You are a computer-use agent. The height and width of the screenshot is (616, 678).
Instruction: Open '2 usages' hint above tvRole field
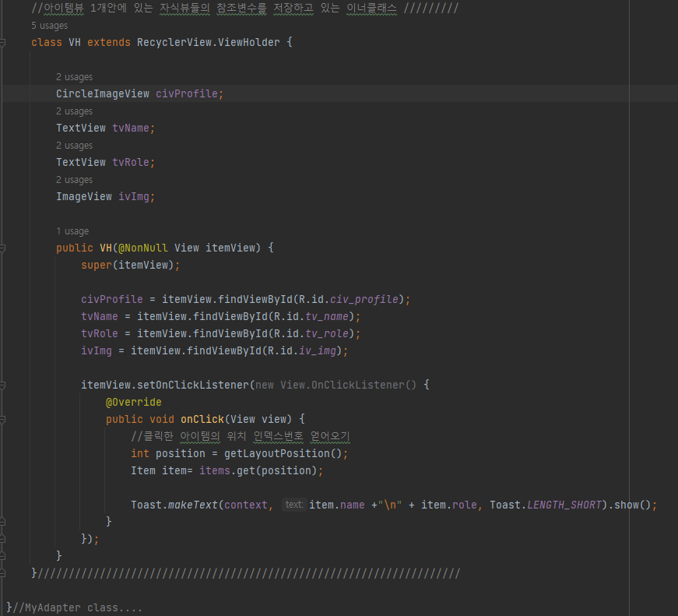[75, 146]
